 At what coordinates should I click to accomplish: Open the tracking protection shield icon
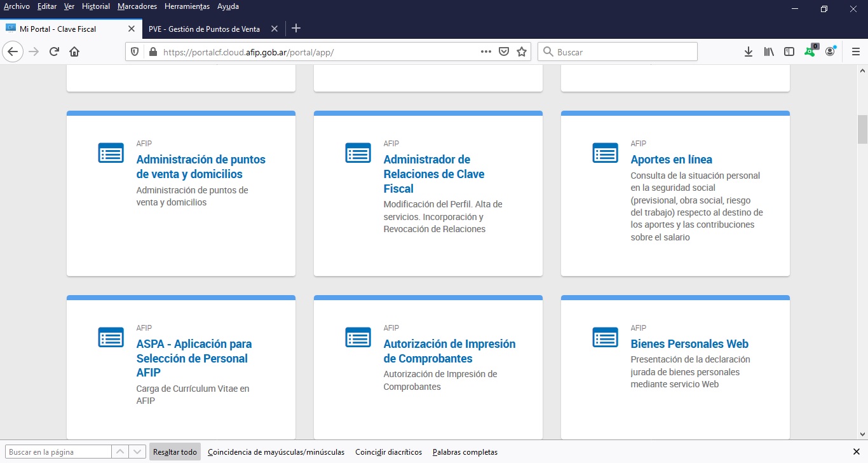pos(135,52)
